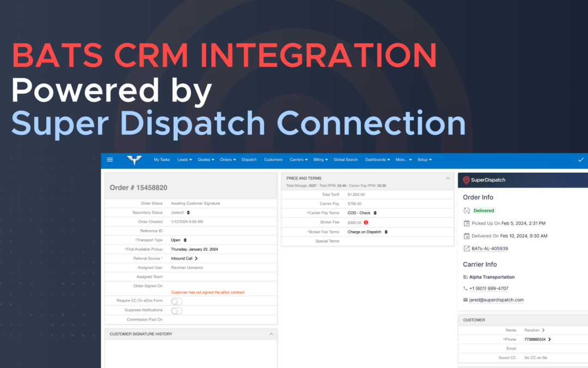The image size is (588, 368).
Task: Collapse the Customer Signature History section
Action: coord(271,334)
